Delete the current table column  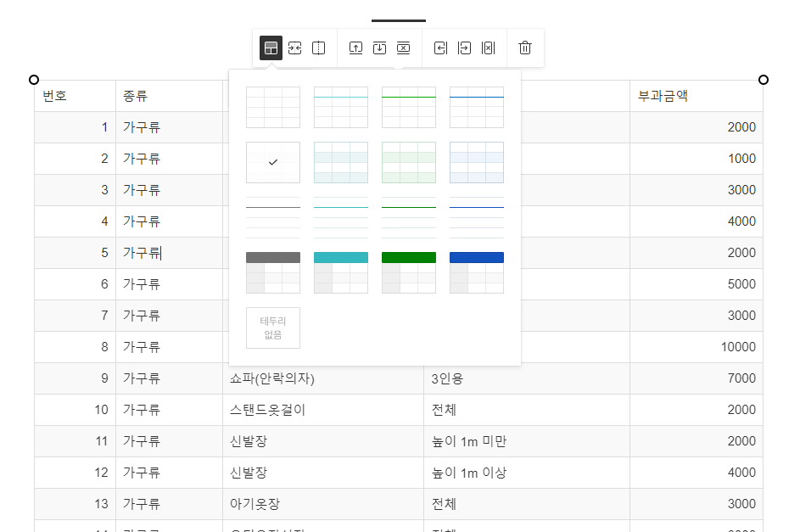tap(488, 48)
